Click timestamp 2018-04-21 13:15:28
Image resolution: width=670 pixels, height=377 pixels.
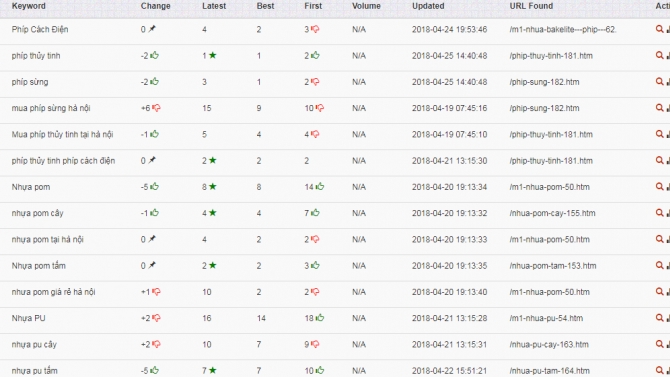tap(450, 318)
